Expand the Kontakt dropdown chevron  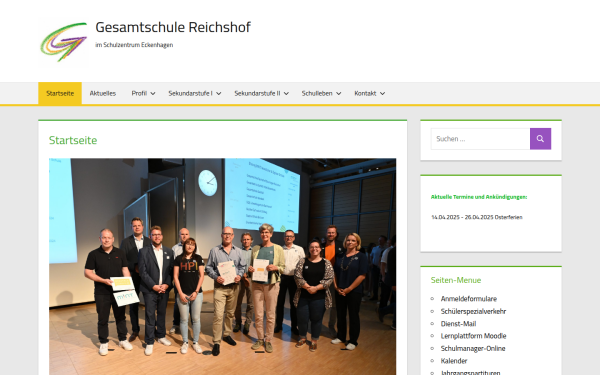click(382, 93)
